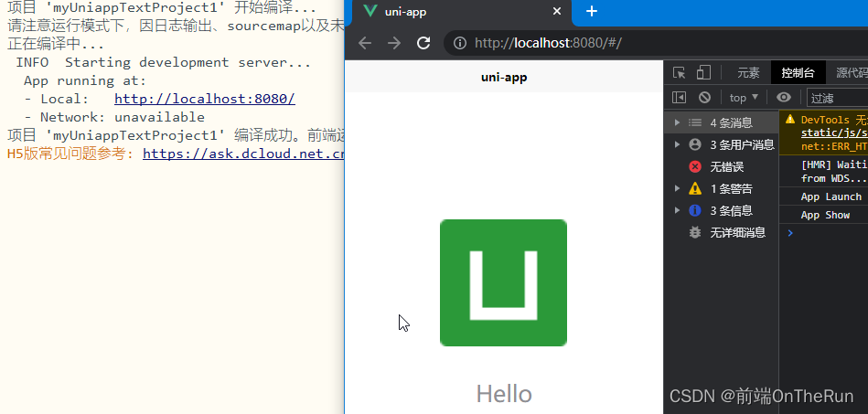Open the http://localhost:8080/ link in the terminal
This screenshot has width=868, height=414.
tap(205, 99)
